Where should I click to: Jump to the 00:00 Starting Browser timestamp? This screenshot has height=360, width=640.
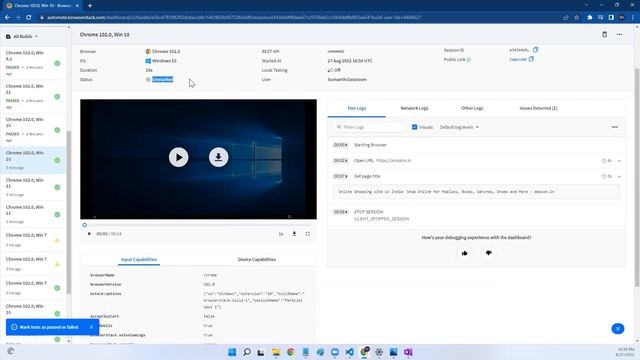(x=340, y=145)
